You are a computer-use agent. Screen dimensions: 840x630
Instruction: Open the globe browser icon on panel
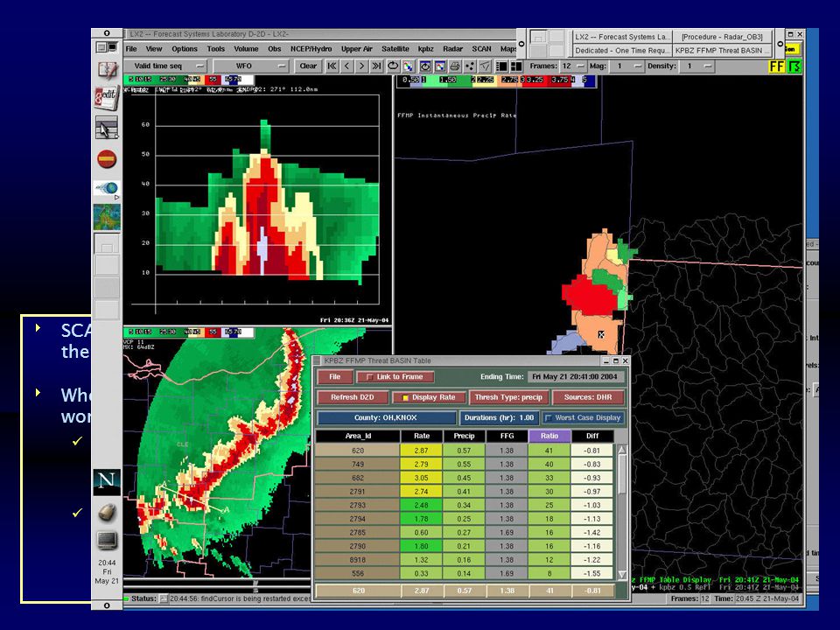point(107,188)
